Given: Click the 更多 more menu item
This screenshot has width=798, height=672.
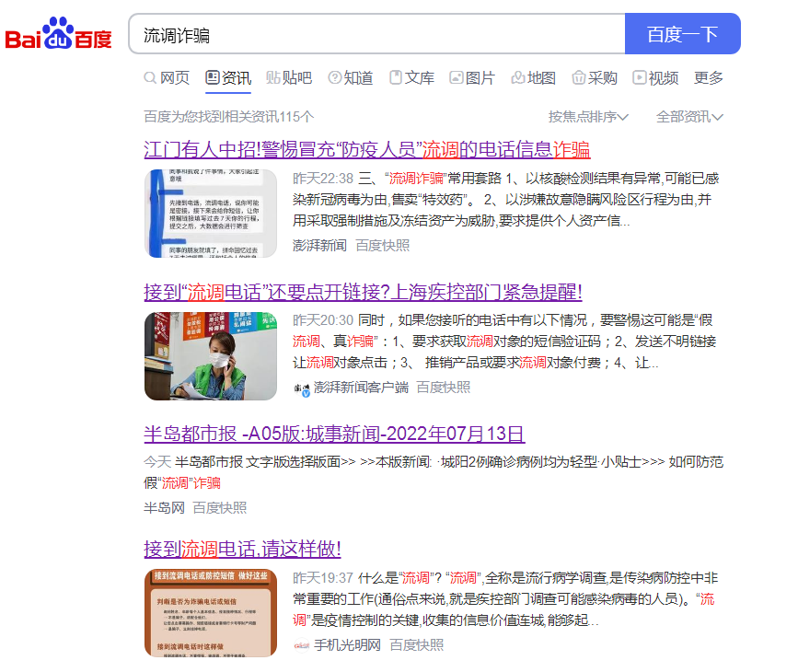Looking at the screenshot, I should tap(709, 78).
